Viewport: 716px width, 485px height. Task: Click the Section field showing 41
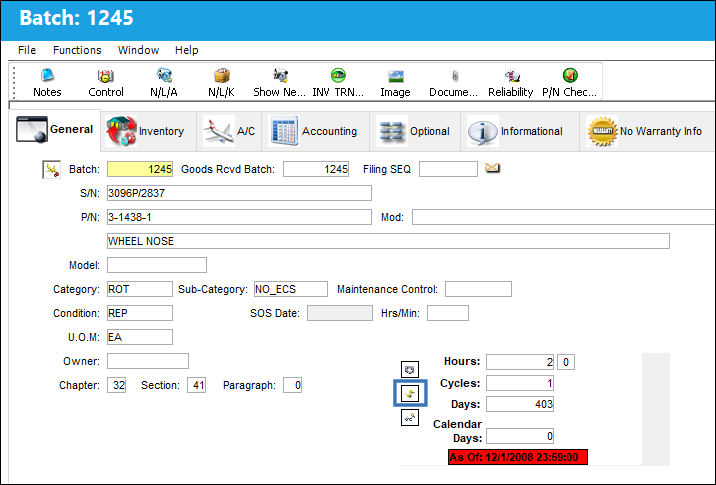pyautogui.click(x=197, y=385)
